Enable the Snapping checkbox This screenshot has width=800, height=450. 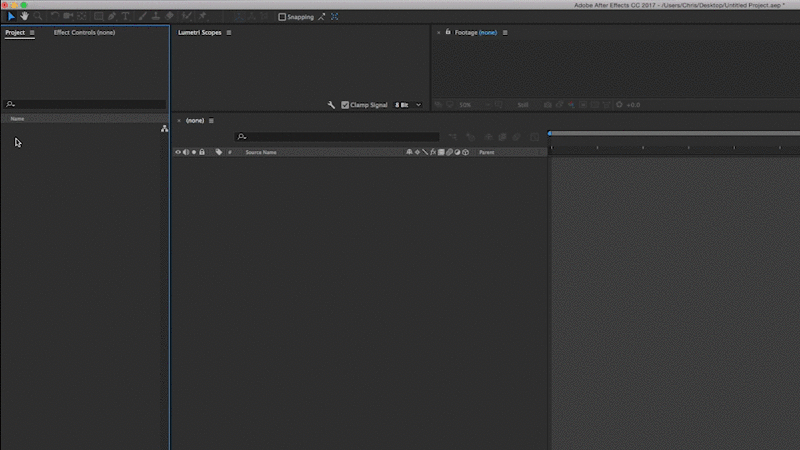coord(282,17)
